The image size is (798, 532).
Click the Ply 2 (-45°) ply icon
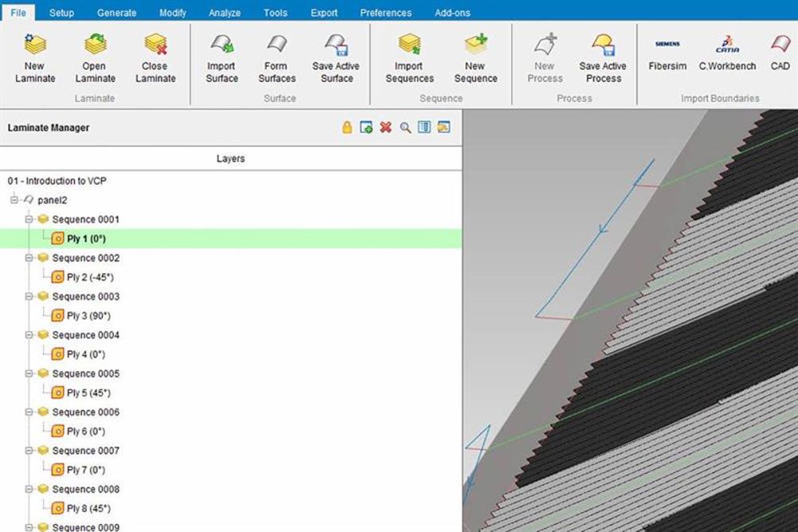click(x=58, y=277)
